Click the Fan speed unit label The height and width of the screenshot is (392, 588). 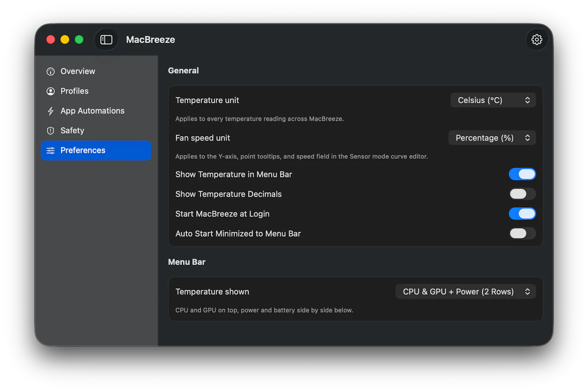[x=202, y=138]
